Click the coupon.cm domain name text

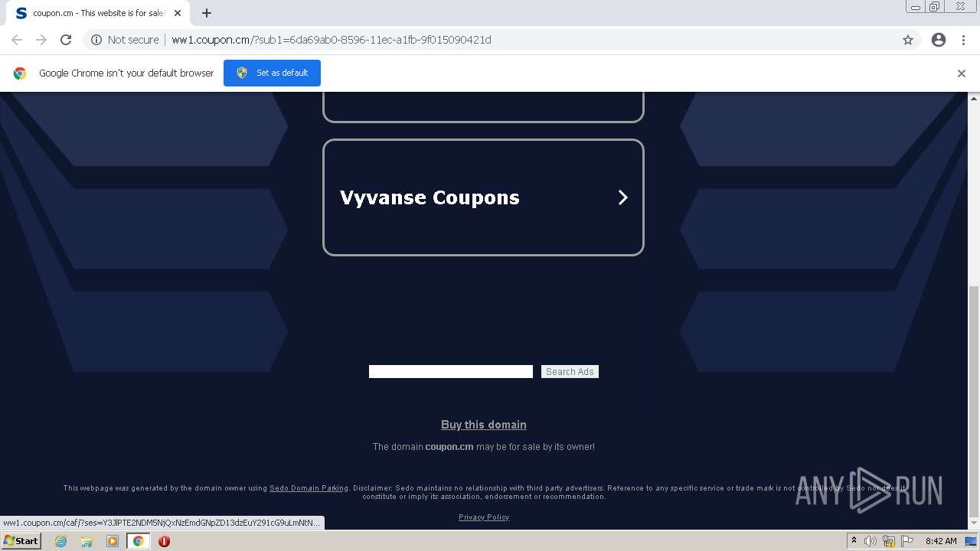(x=449, y=447)
